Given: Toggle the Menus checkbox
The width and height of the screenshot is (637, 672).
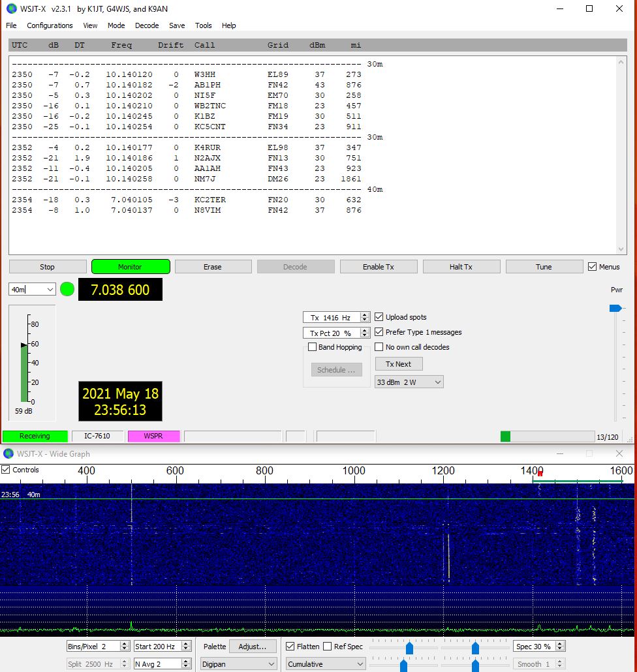Looking at the screenshot, I should point(593,267).
